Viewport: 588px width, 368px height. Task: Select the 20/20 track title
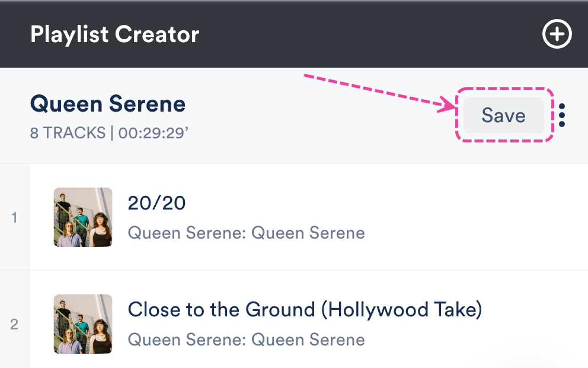156,204
